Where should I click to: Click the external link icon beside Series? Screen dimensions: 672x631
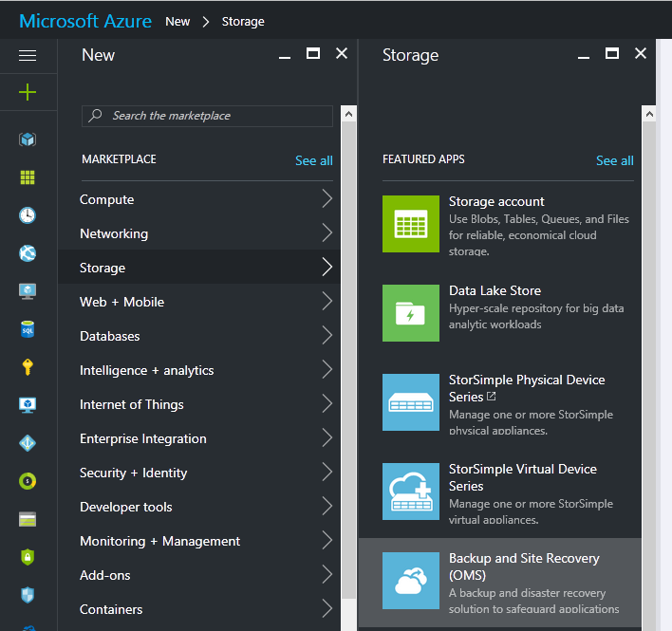click(x=492, y=397)
